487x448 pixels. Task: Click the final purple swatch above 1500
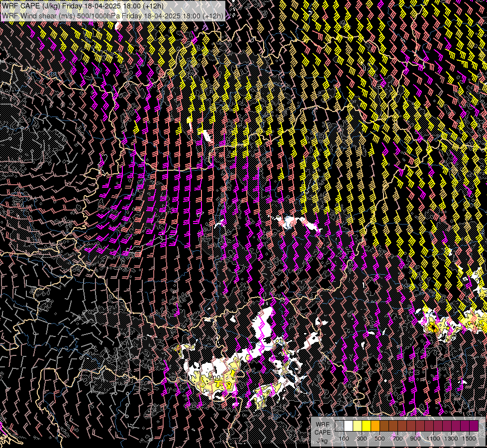click(474, 426)
